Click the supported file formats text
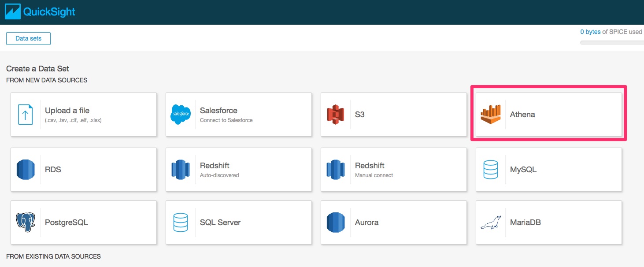Image resolution: width=644 pixels, height=267 pixels. pos(73,120)
